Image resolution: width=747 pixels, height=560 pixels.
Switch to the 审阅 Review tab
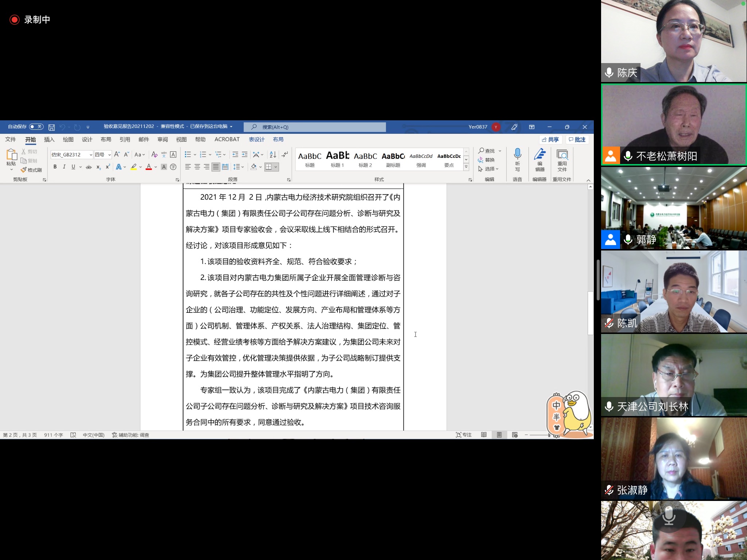(x=163, y=140)
